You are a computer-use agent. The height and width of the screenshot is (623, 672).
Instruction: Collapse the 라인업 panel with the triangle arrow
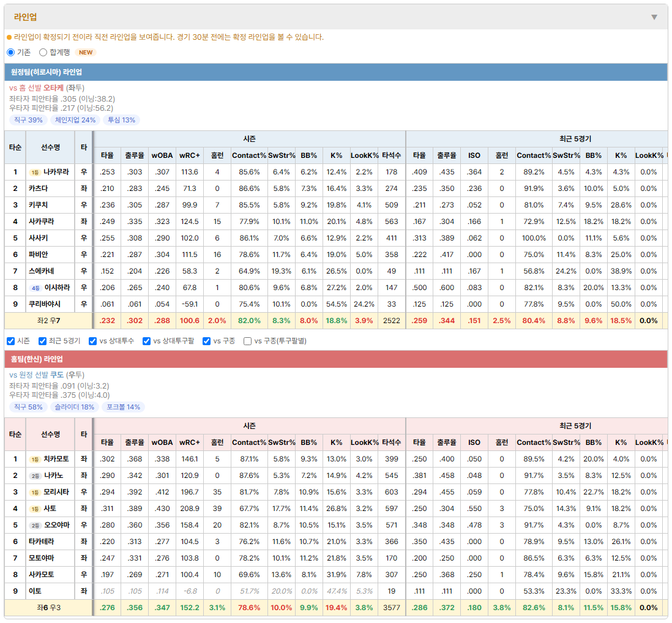pyautogui.click(x=654, y=17)
